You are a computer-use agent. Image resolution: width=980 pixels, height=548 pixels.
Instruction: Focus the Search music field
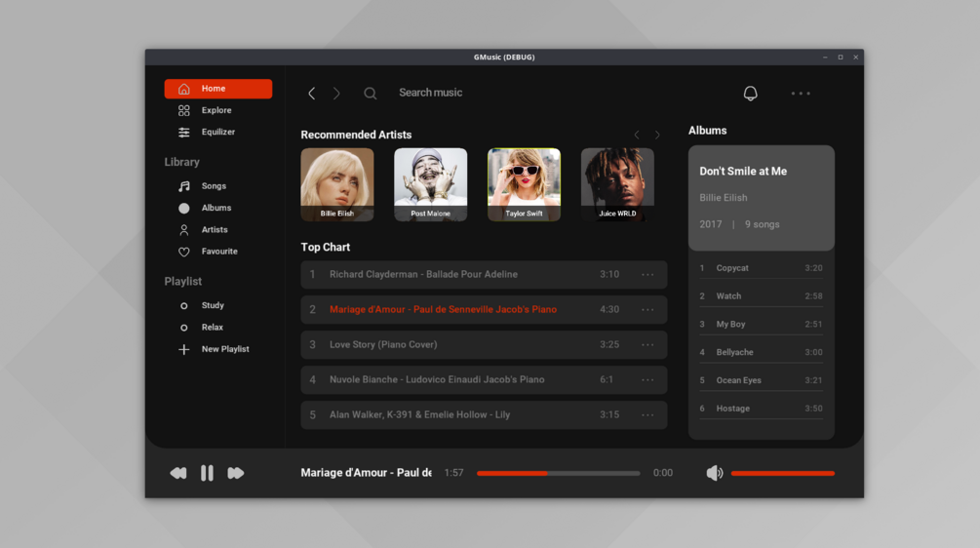431,93
